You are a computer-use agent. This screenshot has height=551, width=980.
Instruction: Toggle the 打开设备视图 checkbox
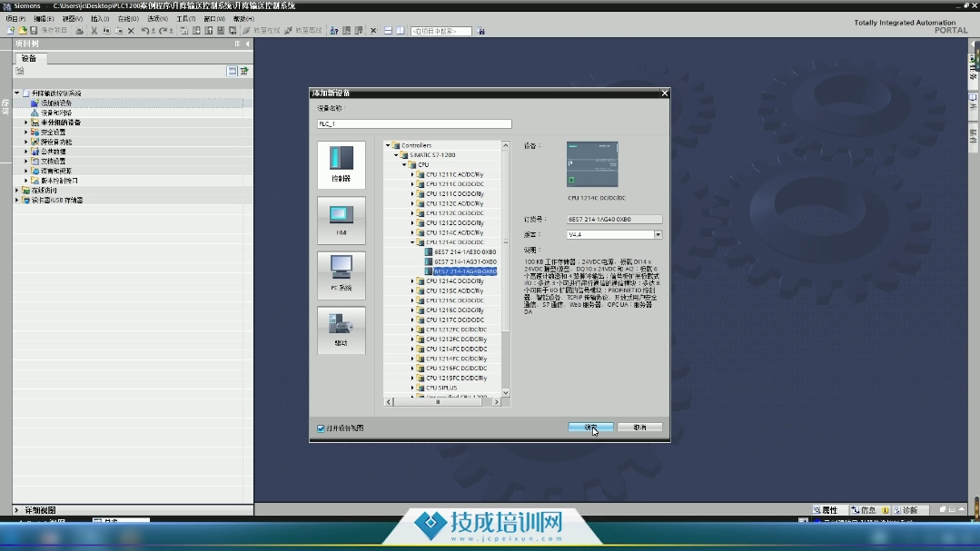point(321,428)
